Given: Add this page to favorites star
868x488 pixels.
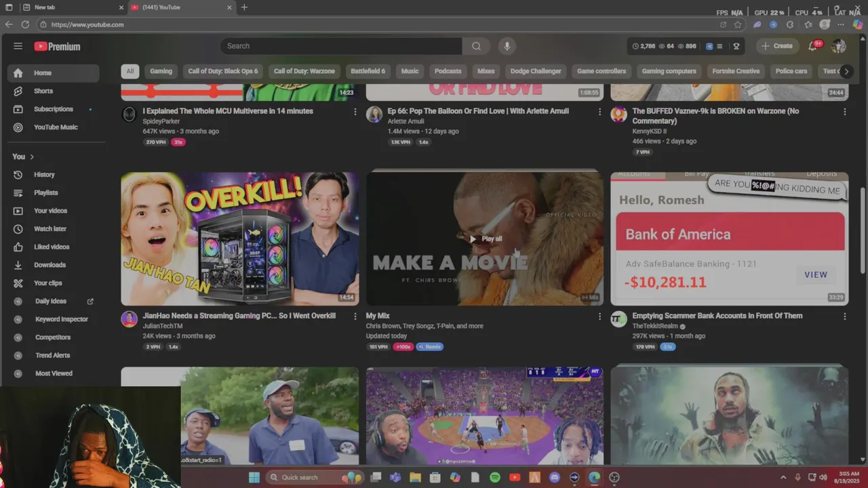Looking at the screenshot, I should [x=738, y=24].
